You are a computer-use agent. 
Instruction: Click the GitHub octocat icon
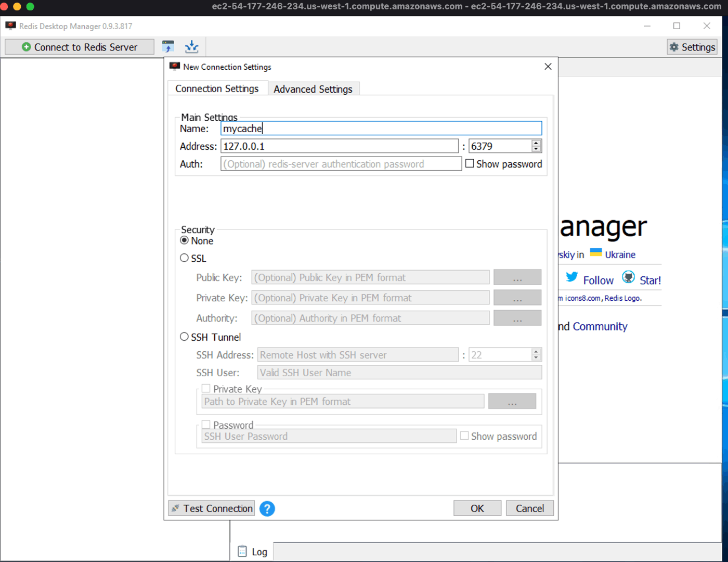[x=628, y=277]
